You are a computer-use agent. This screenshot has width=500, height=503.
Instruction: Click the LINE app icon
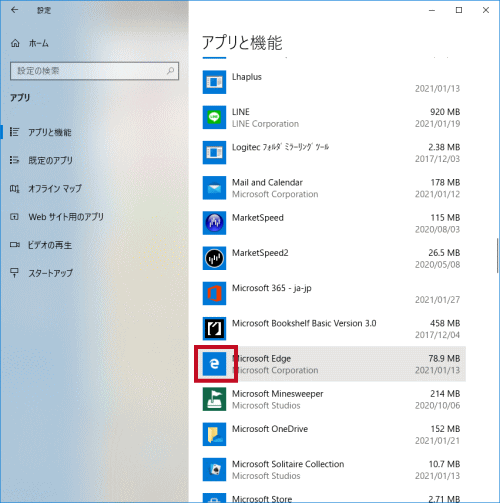(x=214, y=117)
